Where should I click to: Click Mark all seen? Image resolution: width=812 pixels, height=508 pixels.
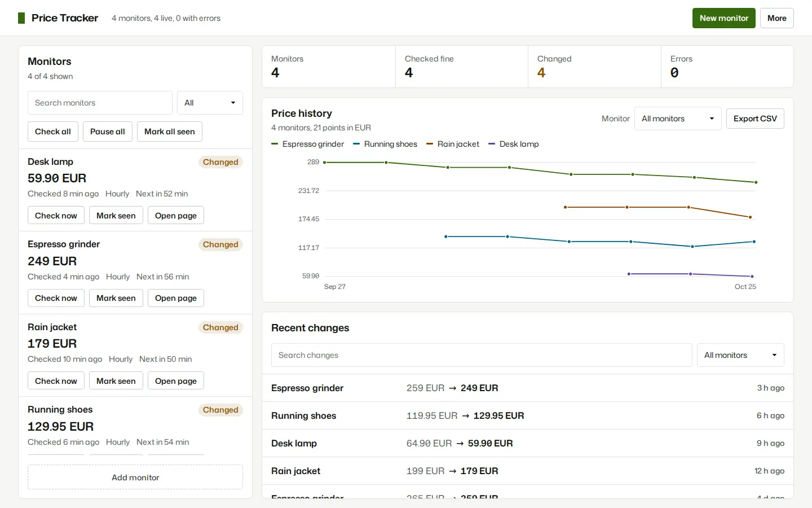[170, 132]
